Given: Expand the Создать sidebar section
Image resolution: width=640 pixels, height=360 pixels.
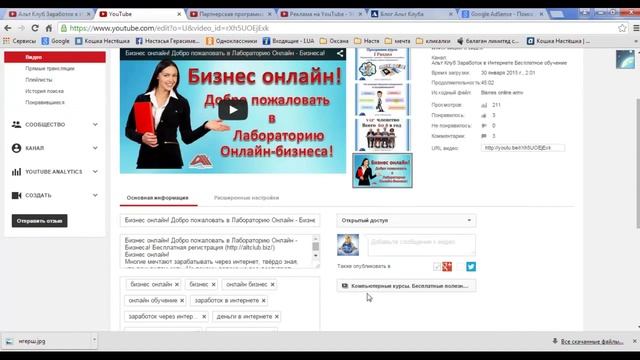Looking at the screenshot, I should [x=95, y=196].
